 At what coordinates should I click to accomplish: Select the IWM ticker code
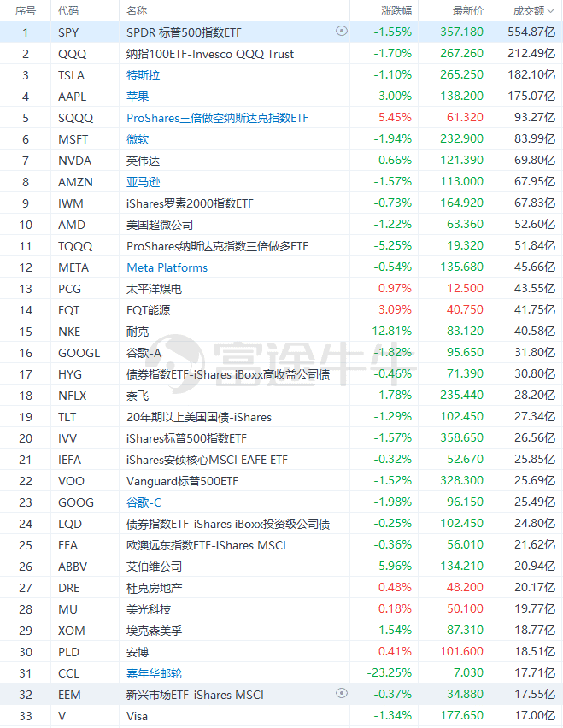tap(71, 203)
